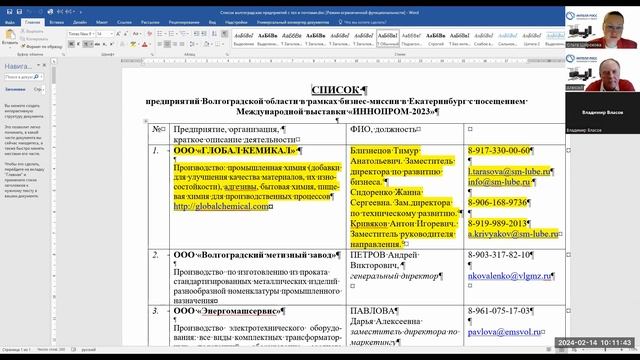
Task: Pick the font color button
Action: click(144, 44)
